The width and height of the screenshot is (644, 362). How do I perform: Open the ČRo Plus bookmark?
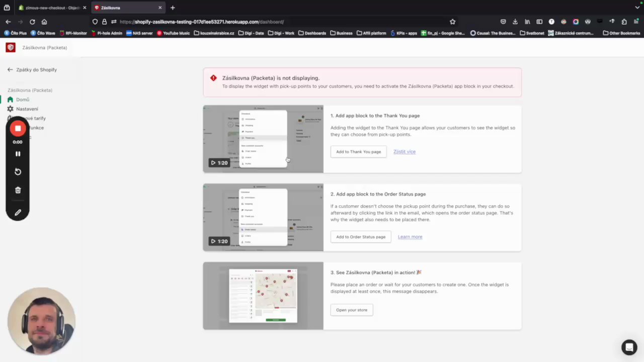pos(16,33)
